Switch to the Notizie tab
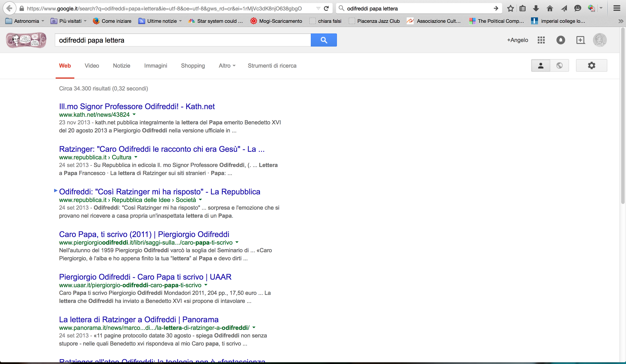Screen dimensions: 626x364 (122, 66)
